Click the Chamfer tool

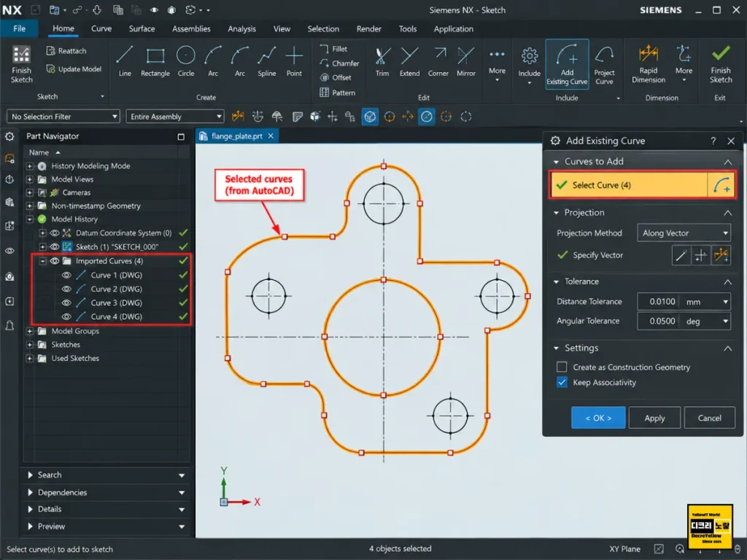339,63
